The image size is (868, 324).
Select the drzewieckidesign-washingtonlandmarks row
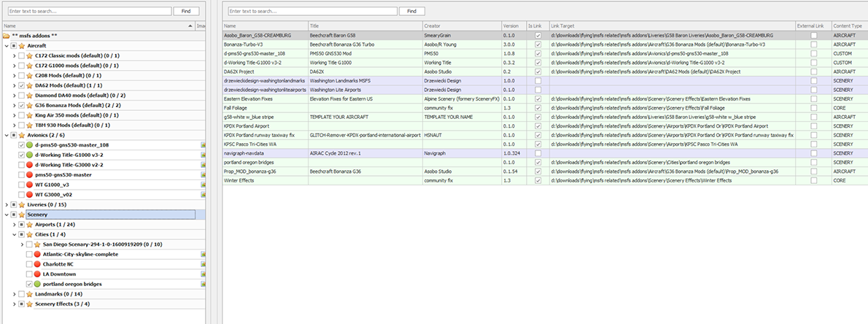coord(545,80)
